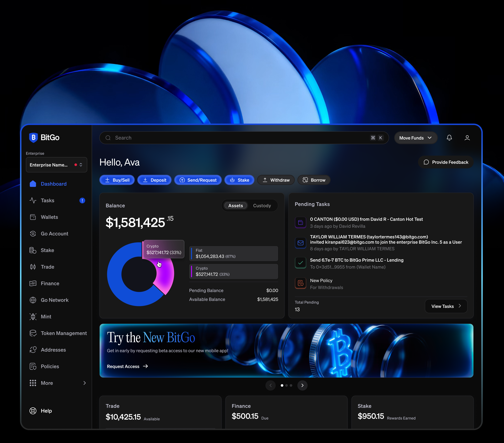Click the Help lifebuoy icon

33,411
